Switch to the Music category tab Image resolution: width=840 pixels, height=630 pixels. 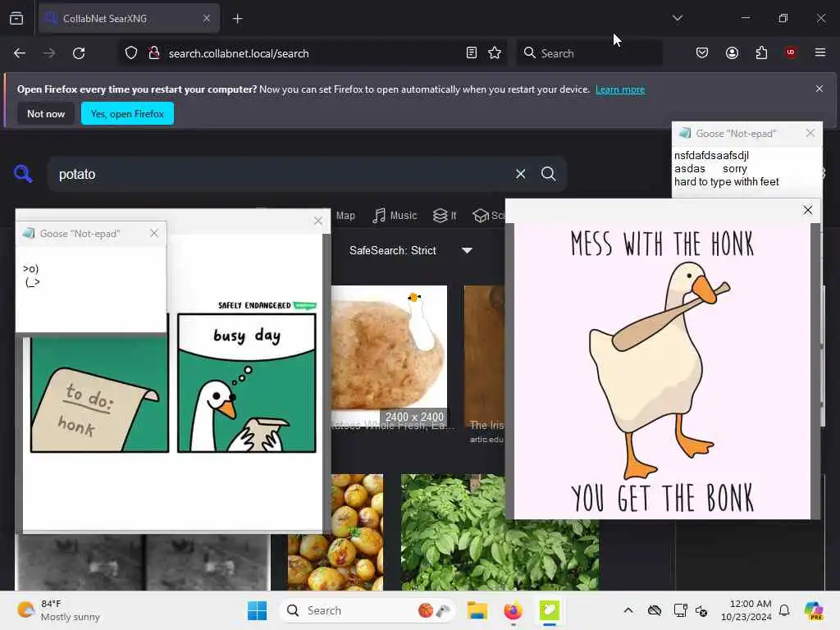[395, 216]
